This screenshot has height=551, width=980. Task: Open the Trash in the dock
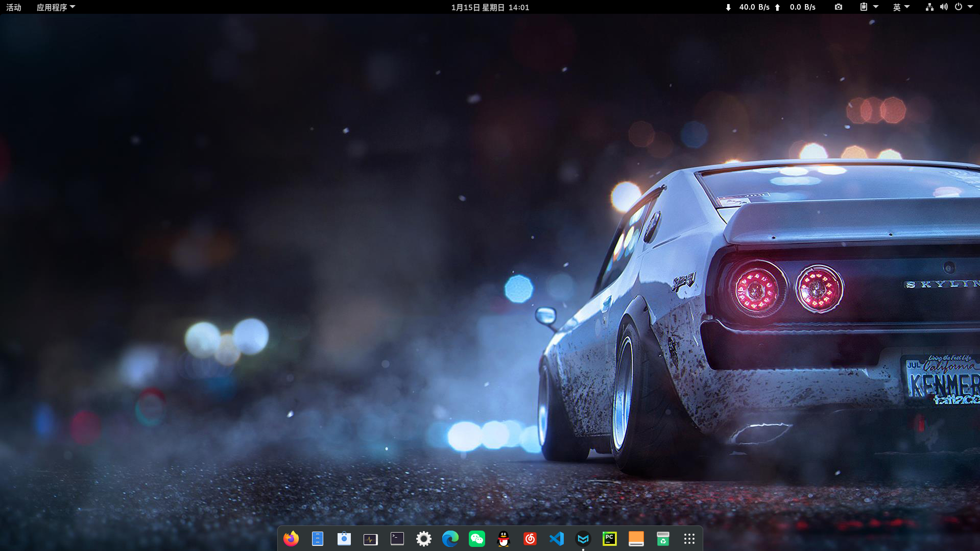point(663,539)
